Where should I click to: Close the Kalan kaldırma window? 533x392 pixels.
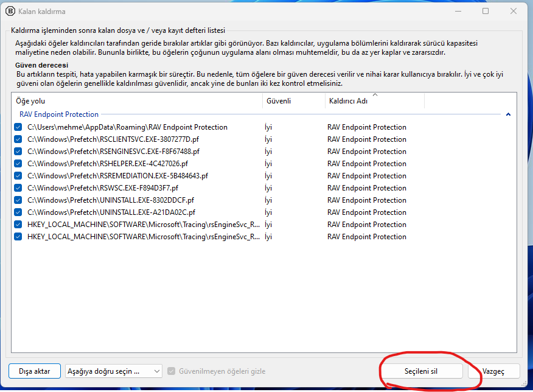coord(514,11)
